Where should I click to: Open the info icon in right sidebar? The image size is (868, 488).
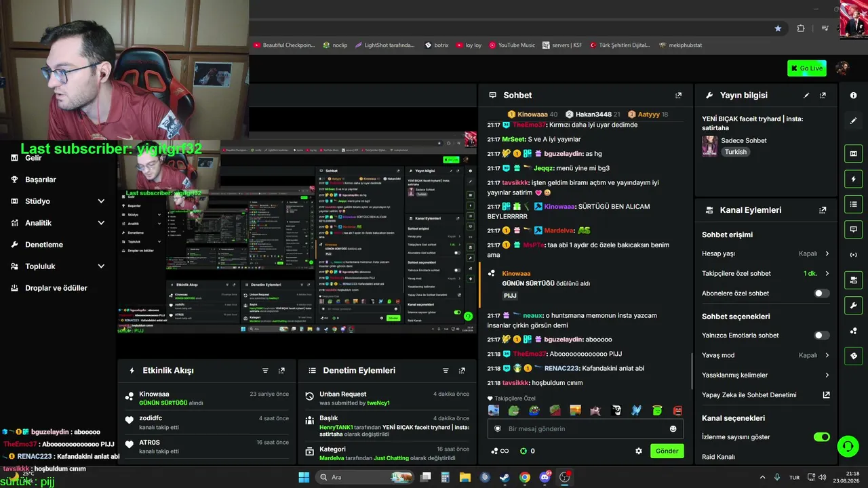(x=854, y=96)
